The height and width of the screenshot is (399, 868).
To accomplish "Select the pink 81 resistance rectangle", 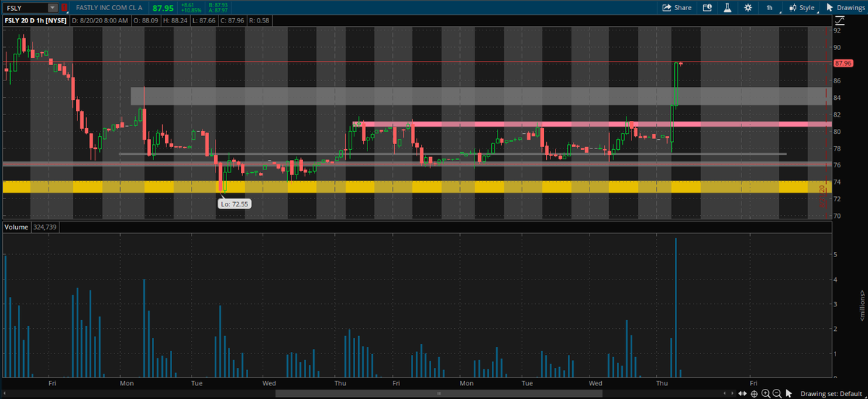I will pos(591,125).
